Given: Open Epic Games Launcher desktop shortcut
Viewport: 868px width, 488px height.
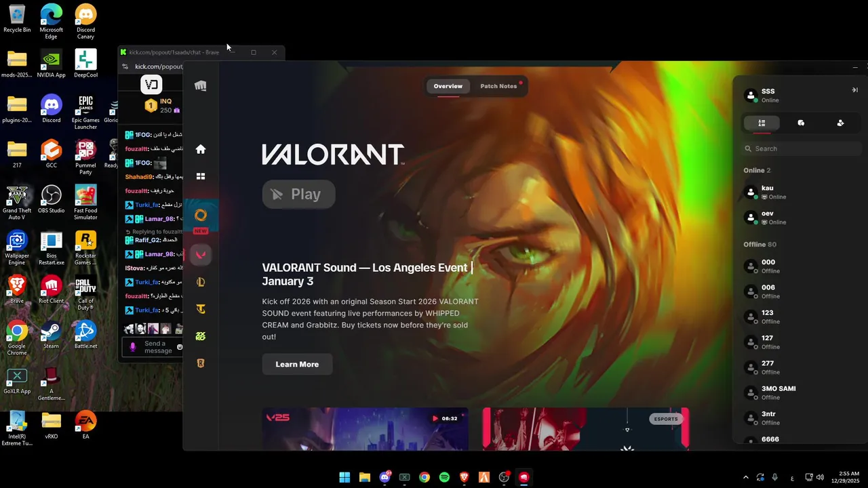Looking at the screenshot, I should coord(85,112).
